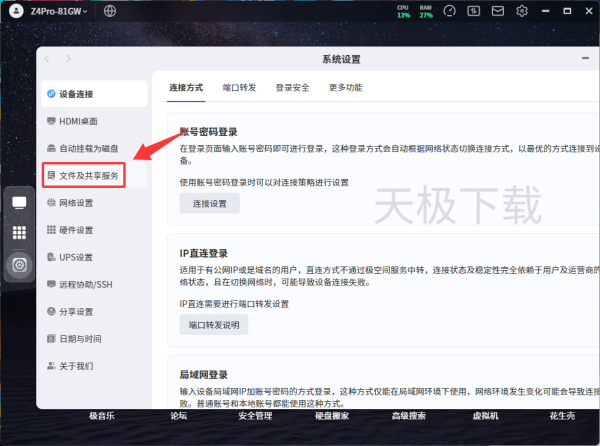Open the app grid icon in dock
Viewport: 600px width, 446px height.
click(19, 233)
